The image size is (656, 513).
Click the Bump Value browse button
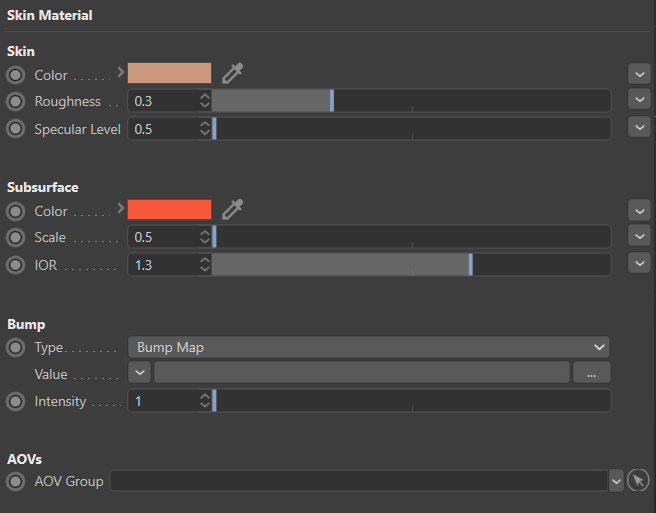click(x=591, y=373)
